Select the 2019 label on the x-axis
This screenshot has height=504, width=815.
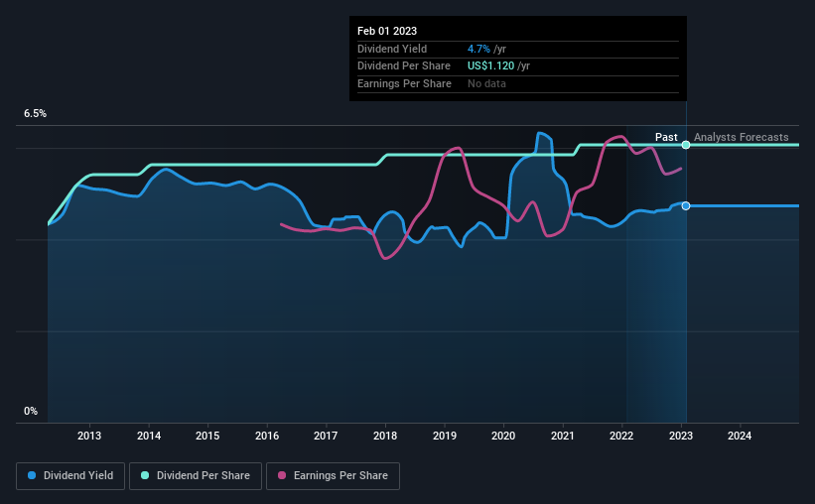point(445,436)
